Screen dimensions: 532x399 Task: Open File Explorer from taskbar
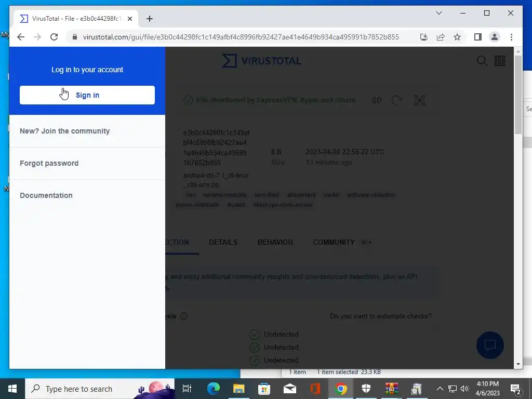[238, 389]
